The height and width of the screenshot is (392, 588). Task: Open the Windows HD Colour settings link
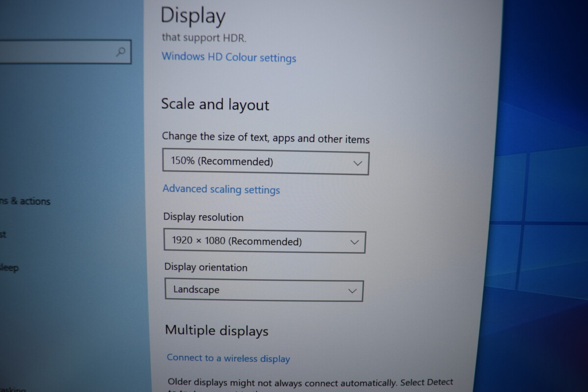(229, 57)
